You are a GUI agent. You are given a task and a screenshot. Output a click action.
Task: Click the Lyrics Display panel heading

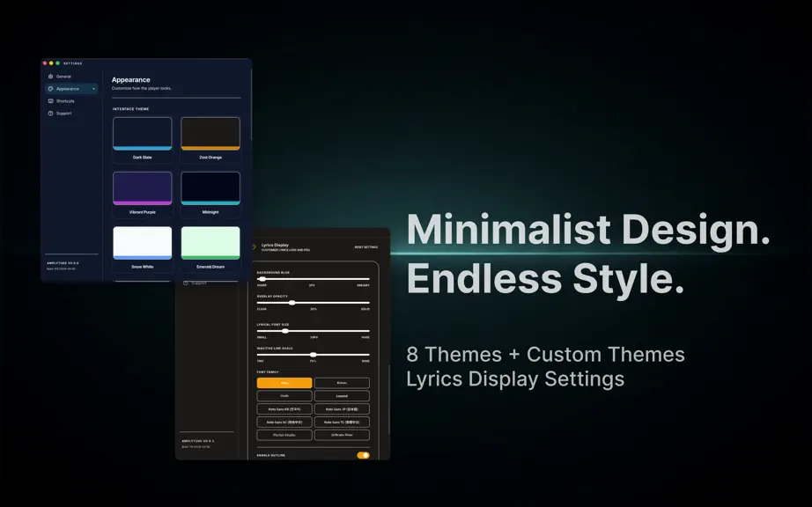[275, 246]
